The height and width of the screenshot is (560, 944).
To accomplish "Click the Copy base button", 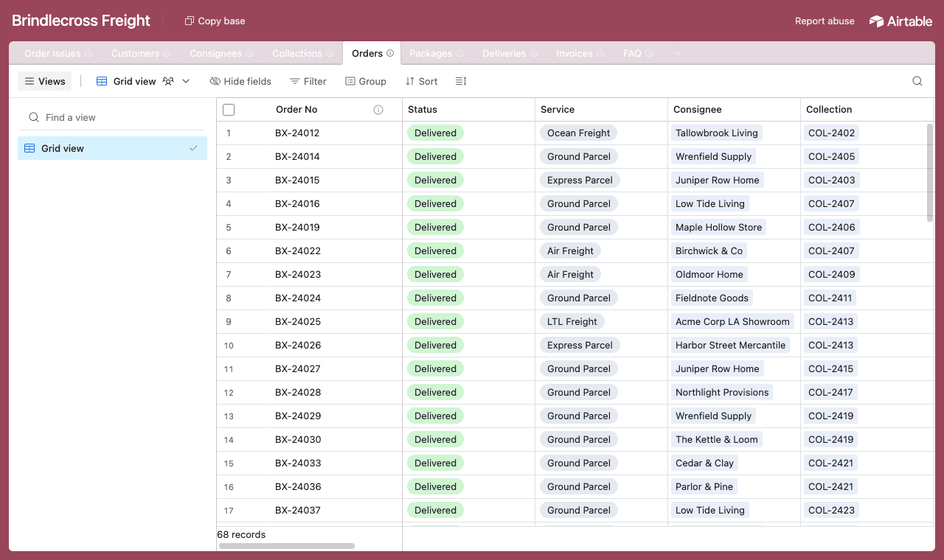I will click(x=215, y=21).
